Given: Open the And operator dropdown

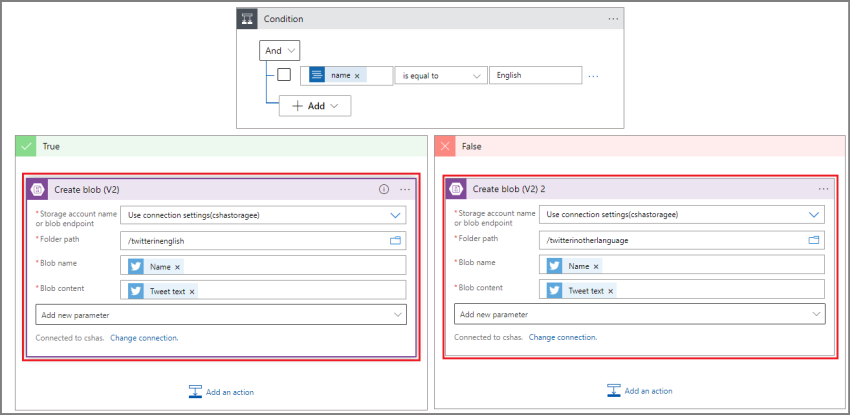Looking at the screenshot, I should (280, 50).
